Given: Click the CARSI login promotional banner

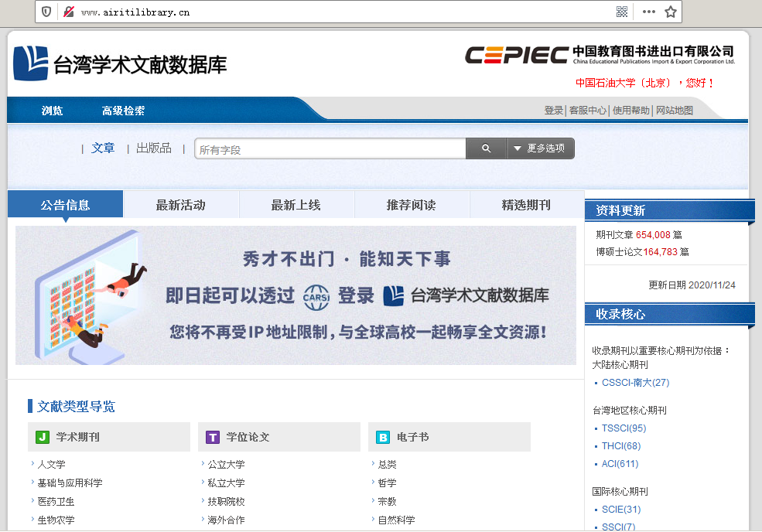Looking at the screenshot, I should point(296,295).
